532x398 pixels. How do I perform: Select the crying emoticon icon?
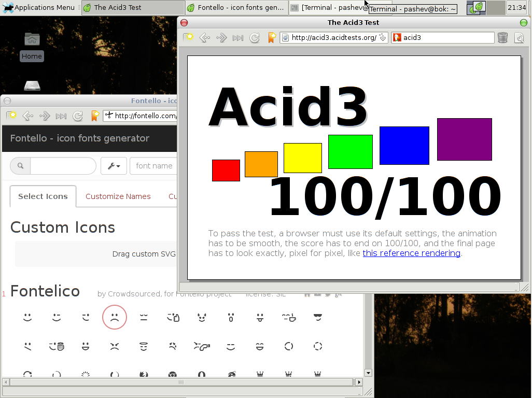tap(173, 347)
